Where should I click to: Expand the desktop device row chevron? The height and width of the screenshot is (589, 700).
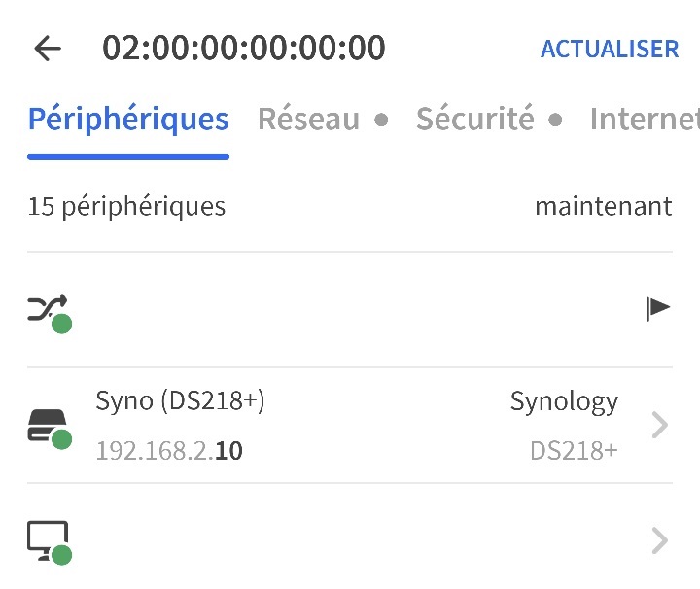point(660,540)
